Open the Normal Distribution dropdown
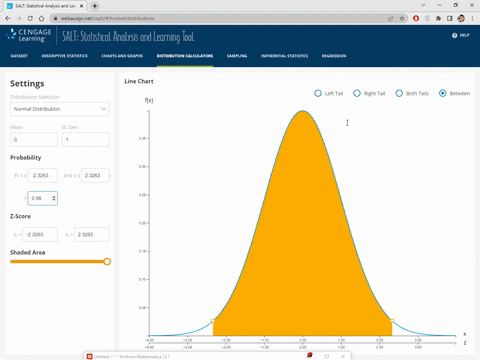The width and height of the screenshot is (480, 360). click(60, 109)
